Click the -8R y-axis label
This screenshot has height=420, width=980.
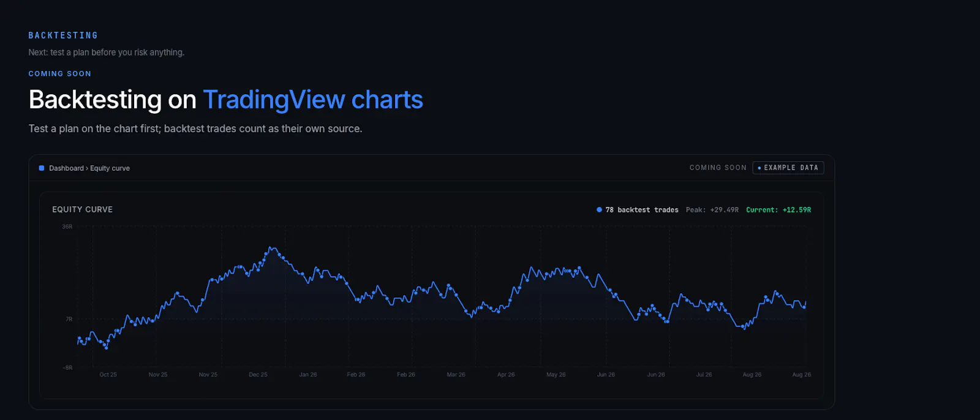coord(67,367)
